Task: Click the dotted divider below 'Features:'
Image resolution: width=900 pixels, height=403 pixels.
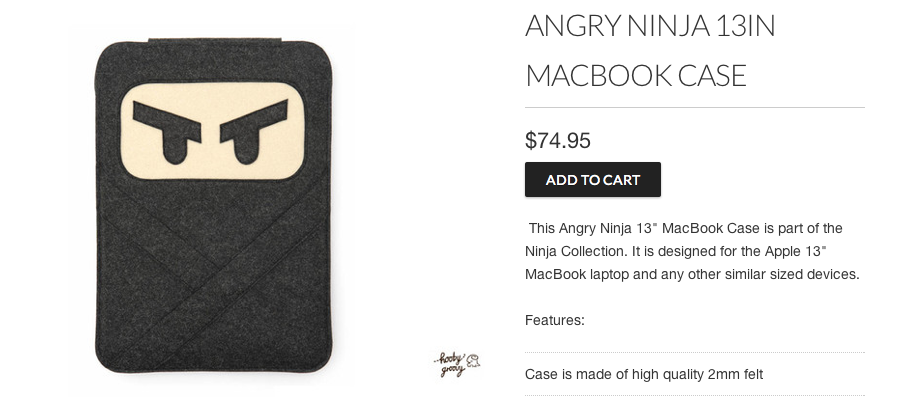Action: (x=695, y=352)
